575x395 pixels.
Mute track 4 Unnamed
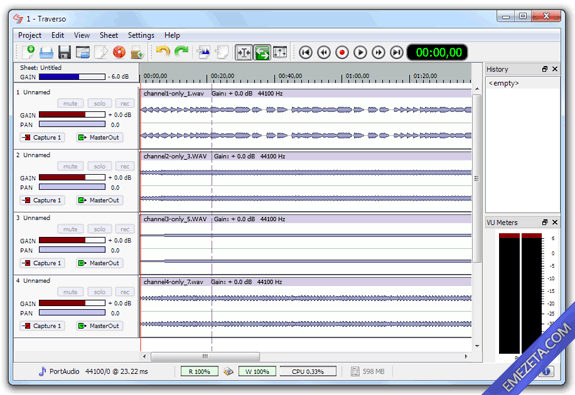tap(70, 292)
